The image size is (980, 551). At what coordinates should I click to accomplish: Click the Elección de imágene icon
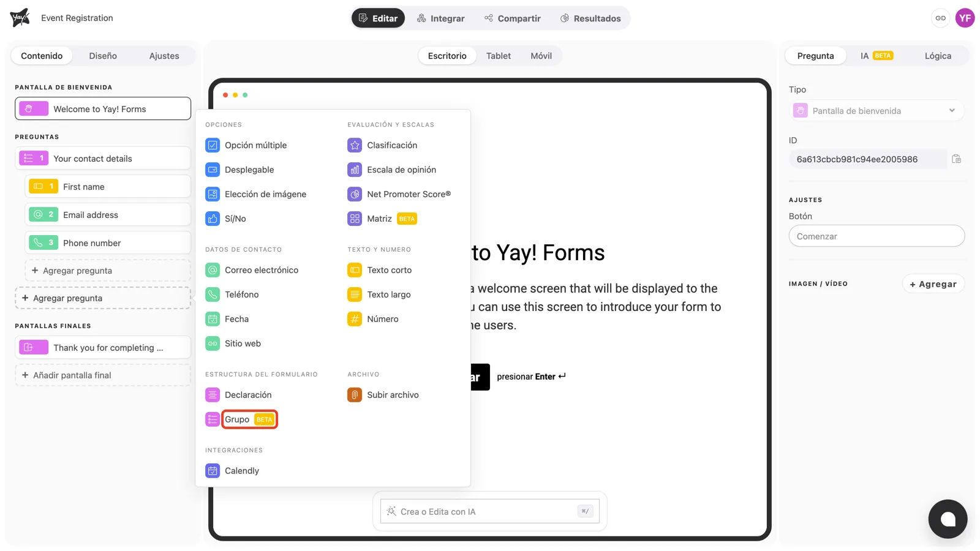pos(213,194)
